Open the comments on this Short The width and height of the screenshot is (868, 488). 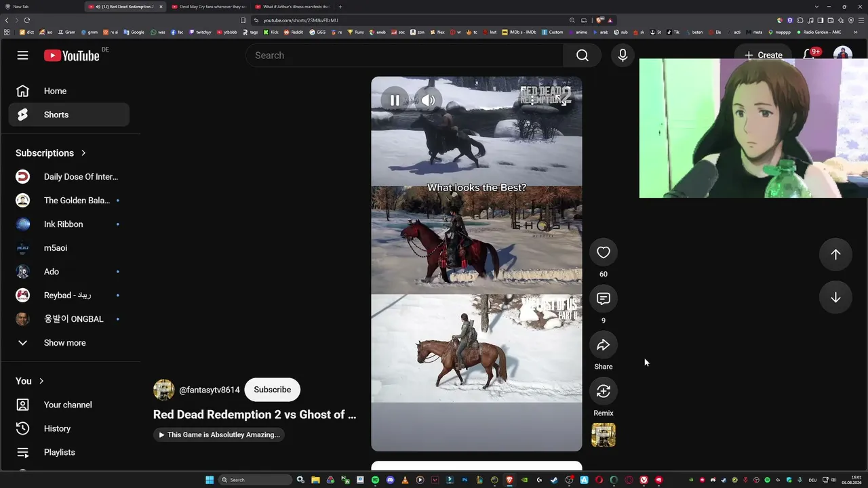coord(604,299)
